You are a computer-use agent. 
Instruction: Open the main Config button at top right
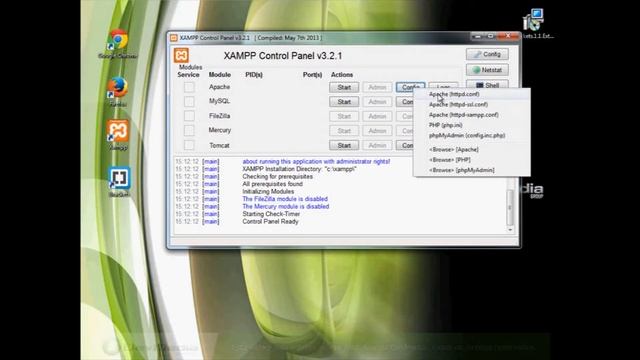coord(487,54)
